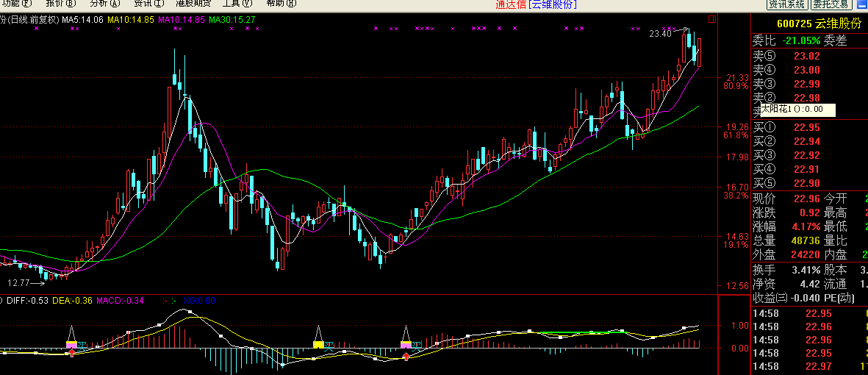Open the 港股期货 menu
The height and width of the screenshot is (375, 868).
tap(193, 4)
